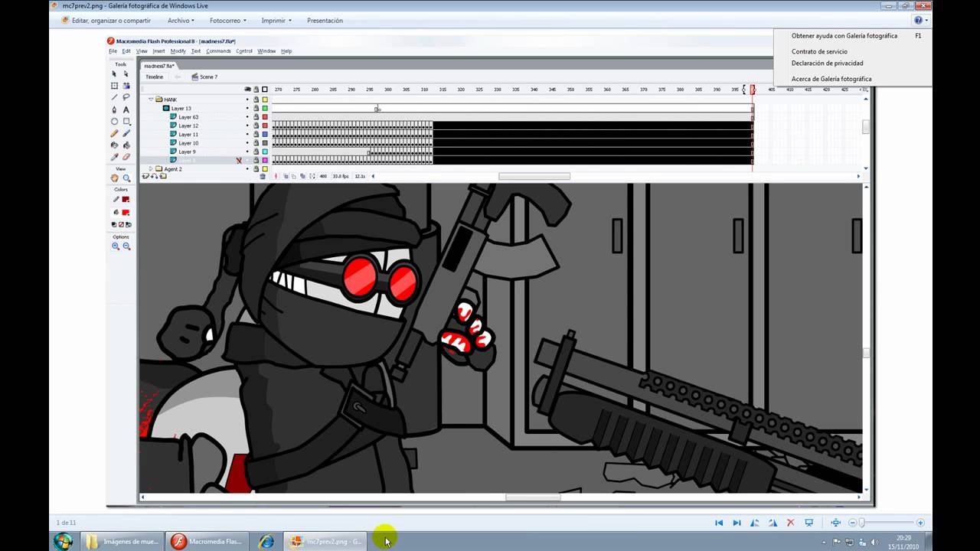Select the Zoom magnifier tool in View
The height and width of the screenshot is (551, 980).
126,178
